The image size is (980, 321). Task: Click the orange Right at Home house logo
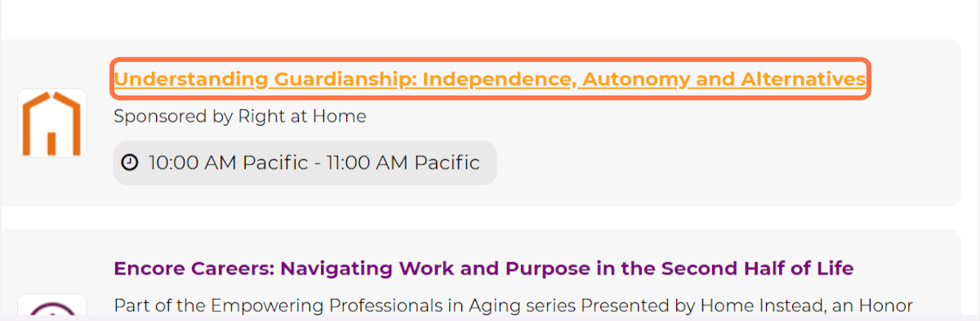[52, 123]
